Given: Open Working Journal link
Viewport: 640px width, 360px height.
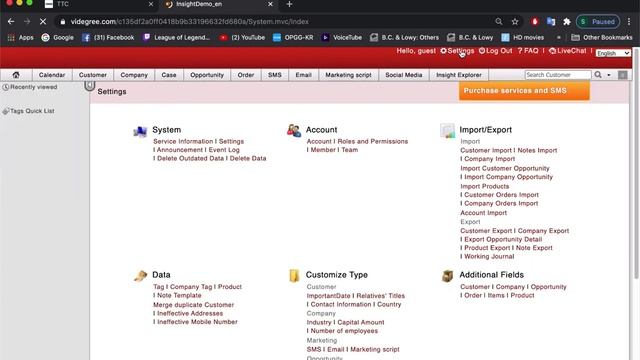Looking at the screenshot, I should click(x=489, y=256).
